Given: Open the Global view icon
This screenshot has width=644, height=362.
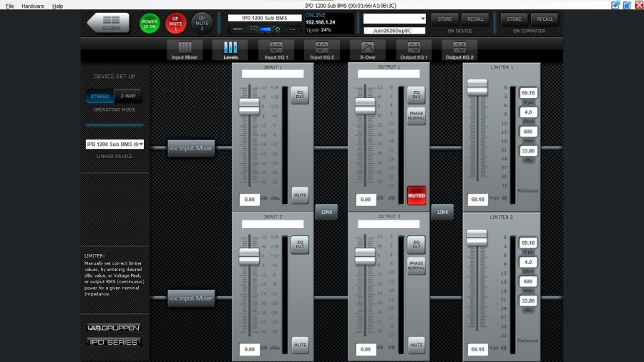Looking at the screenshot, I should (x=109, y=23).
